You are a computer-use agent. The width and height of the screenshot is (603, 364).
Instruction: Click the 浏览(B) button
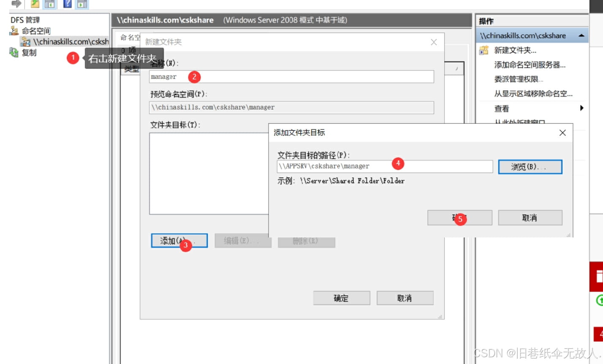point(530,167)
